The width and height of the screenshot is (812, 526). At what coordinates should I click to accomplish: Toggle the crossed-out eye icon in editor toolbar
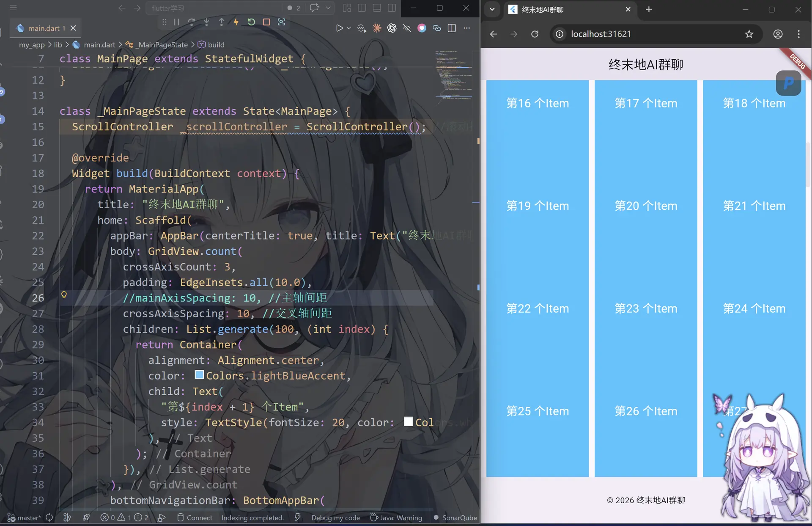pyautogui.click(x=407, y=28)
